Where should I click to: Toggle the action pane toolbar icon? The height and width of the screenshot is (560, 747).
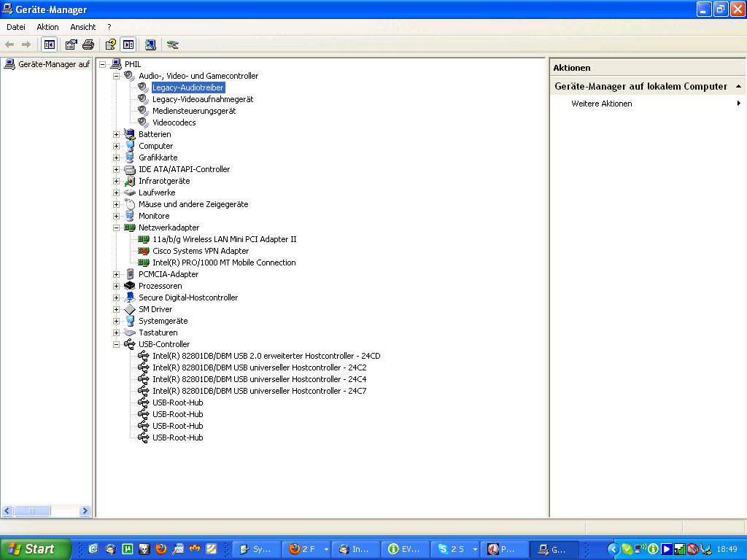pyautogui.click(x=128, y=44)
